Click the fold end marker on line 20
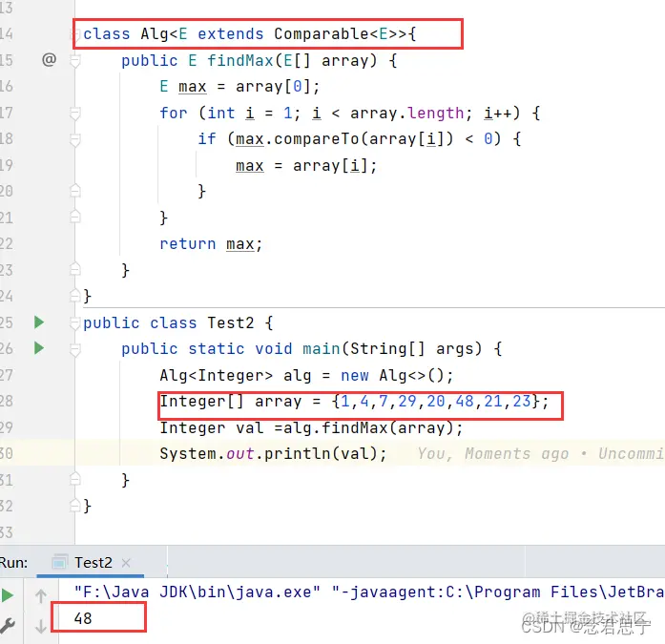 75,191
